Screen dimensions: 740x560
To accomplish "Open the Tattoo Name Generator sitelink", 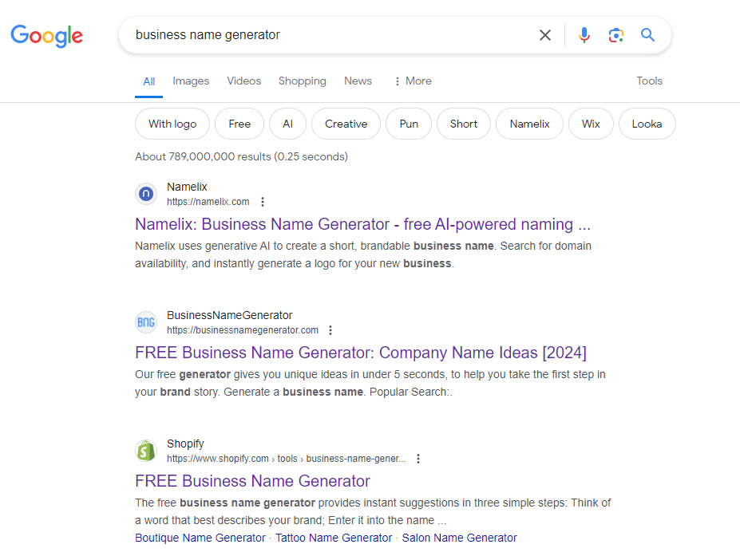I will pyautogui.click(x=334, y=538).
